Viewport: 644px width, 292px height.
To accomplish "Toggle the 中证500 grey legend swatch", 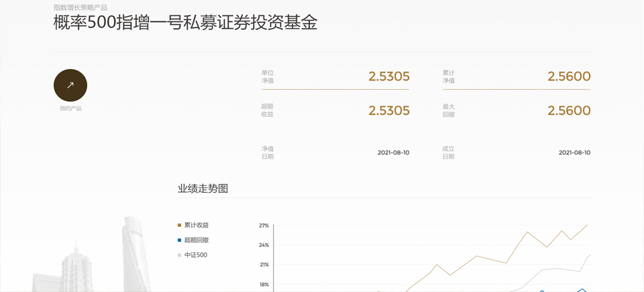I will 179,255.
